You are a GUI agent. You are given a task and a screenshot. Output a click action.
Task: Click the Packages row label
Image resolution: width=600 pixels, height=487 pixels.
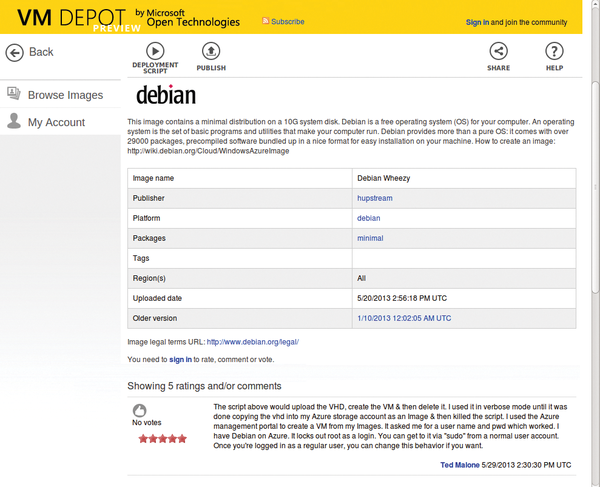tap(149, 238)
